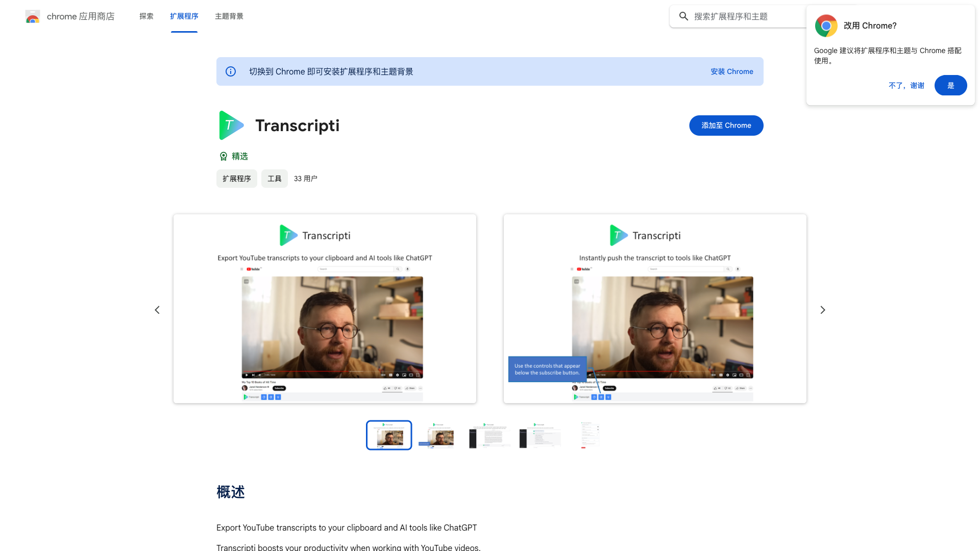Click the 精选 featured label
This screenshot has width=980, height=551.
(240, 156)
